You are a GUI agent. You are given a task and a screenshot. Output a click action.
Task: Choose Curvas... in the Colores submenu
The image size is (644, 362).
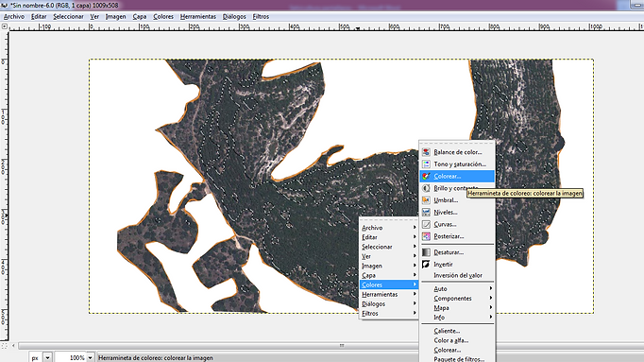(457, 224)
